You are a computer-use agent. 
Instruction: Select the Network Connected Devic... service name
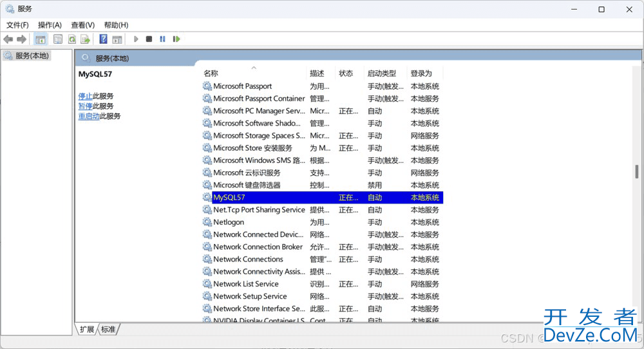(x=258, y=234)
